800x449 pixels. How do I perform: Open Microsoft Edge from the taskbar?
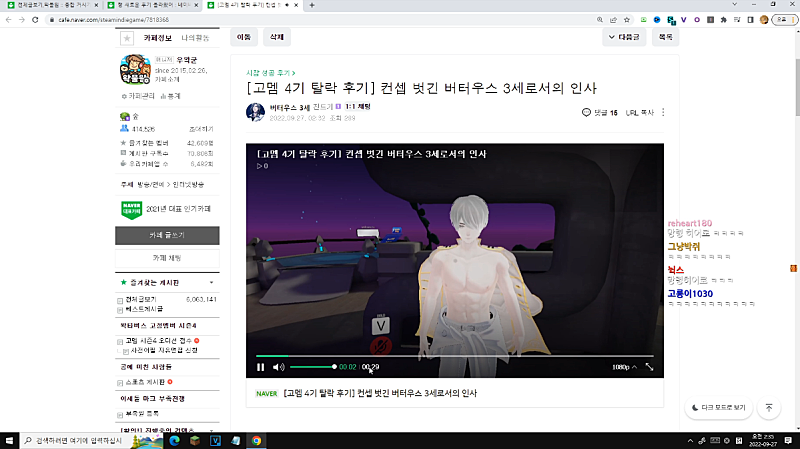point(174,440)
